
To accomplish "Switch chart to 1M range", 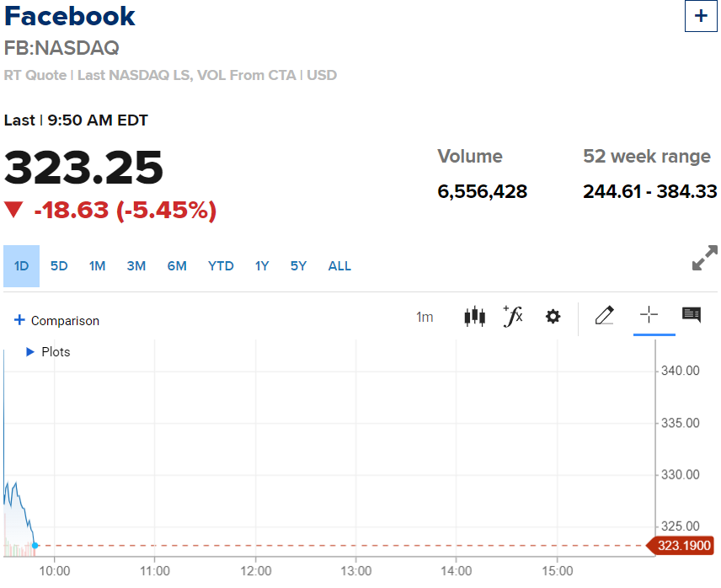I will tap(97, 266).
